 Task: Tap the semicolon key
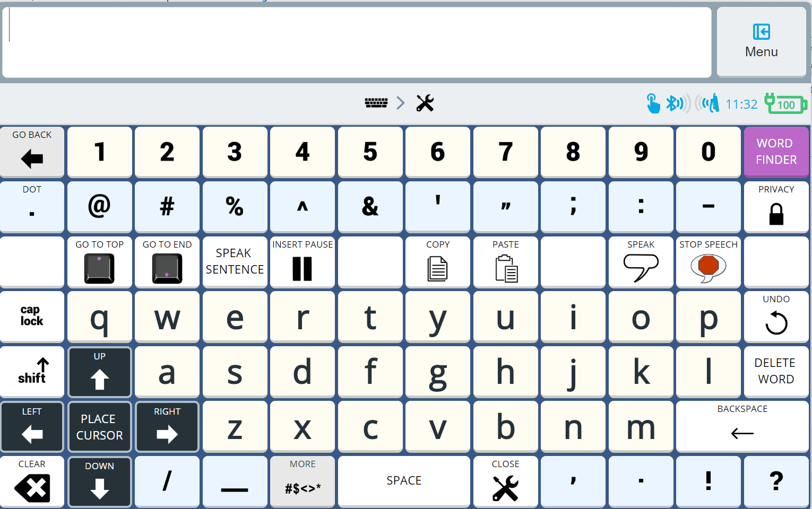tap(573, 207)
